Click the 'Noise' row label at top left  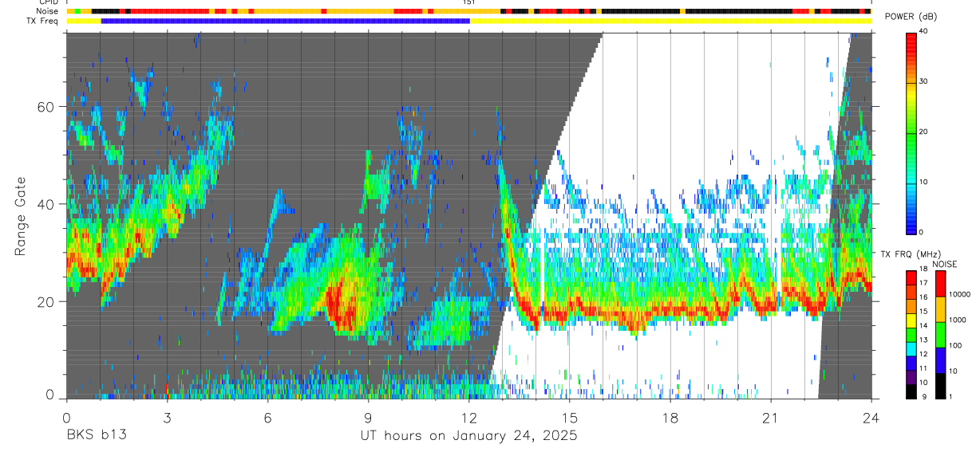(x=49, y=12)
